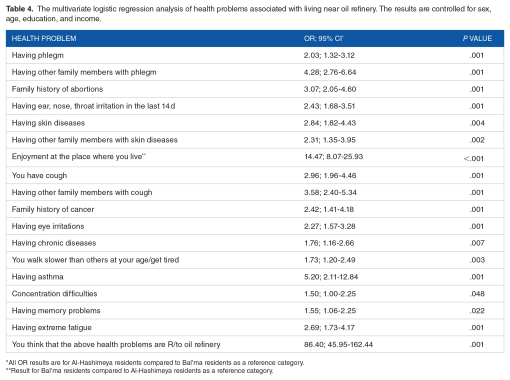The height and width of the screenshot is (380, 510).
Task: Click odds ratio 2.27; 1.57-3.28
Action: (329, 226)
